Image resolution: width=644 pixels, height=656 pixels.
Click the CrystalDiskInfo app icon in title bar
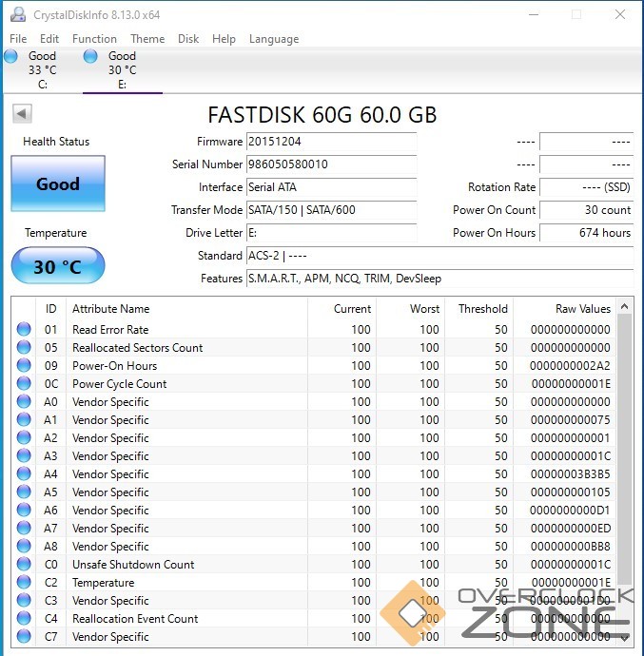point(17,15)
